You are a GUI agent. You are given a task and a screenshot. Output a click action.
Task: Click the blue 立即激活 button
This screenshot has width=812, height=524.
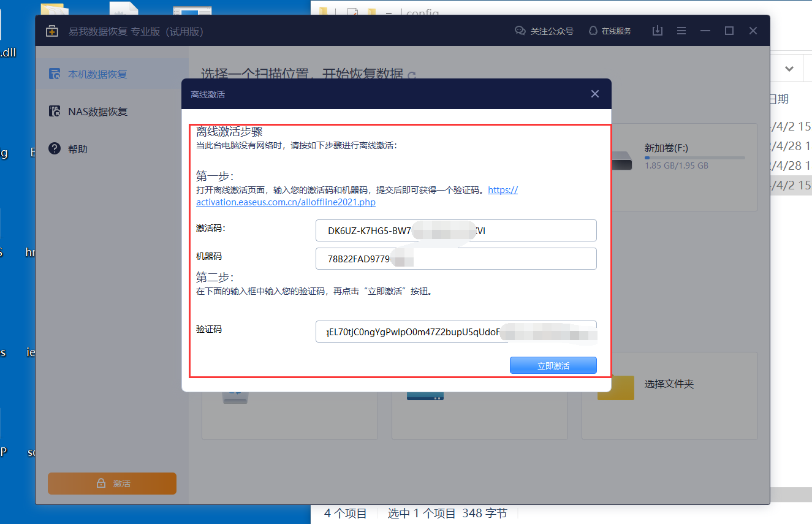553,365
